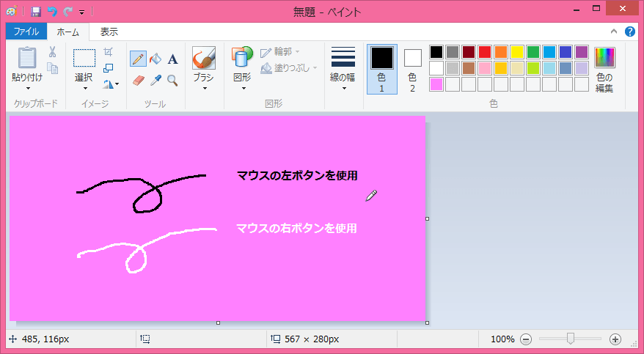Click the Brushes icon
The height and width of the screenshot is (354, 644).
tap(204, 58)
